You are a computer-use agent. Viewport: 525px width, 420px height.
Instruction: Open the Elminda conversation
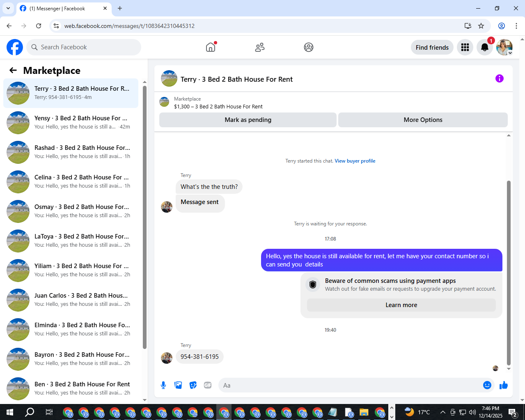click(x=71, y=330)
